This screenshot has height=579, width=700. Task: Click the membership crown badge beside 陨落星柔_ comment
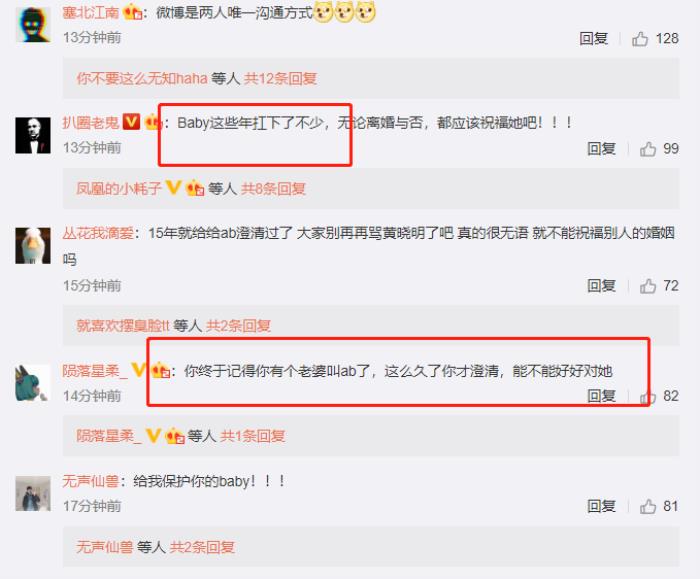(161, 370)
